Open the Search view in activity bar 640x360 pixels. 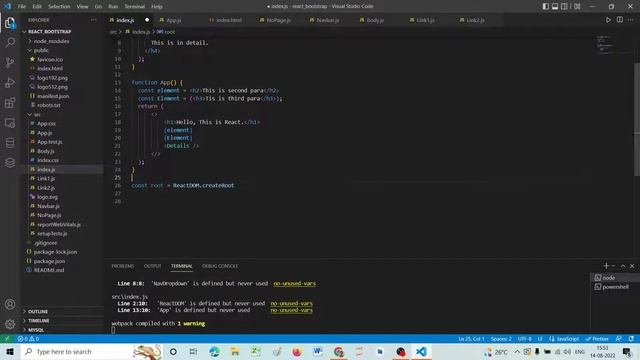coord(10,42)
